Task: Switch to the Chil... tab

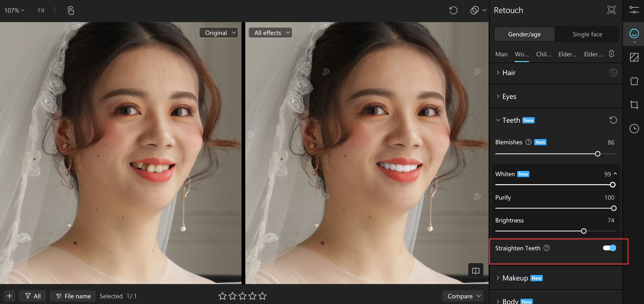Action: (x=543, y=54)
